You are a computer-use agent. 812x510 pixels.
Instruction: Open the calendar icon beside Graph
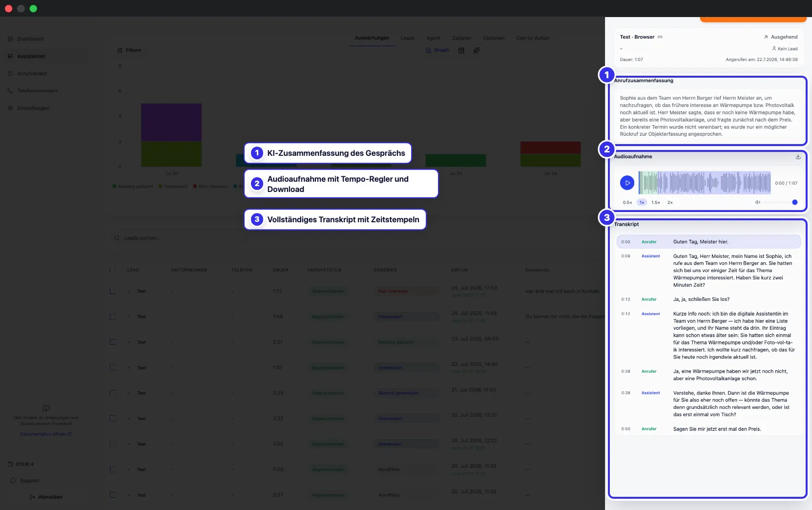click(x=461, y=50)
